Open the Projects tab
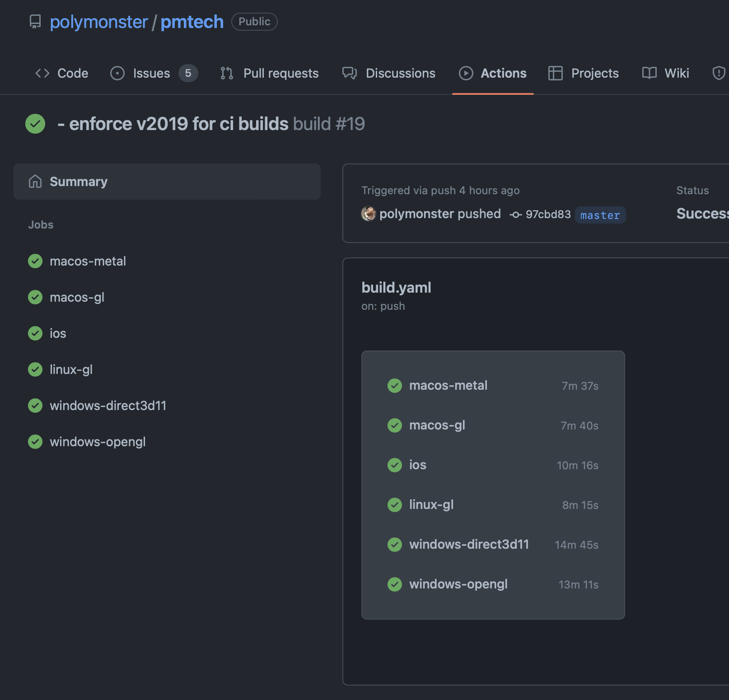 point(583,73)
